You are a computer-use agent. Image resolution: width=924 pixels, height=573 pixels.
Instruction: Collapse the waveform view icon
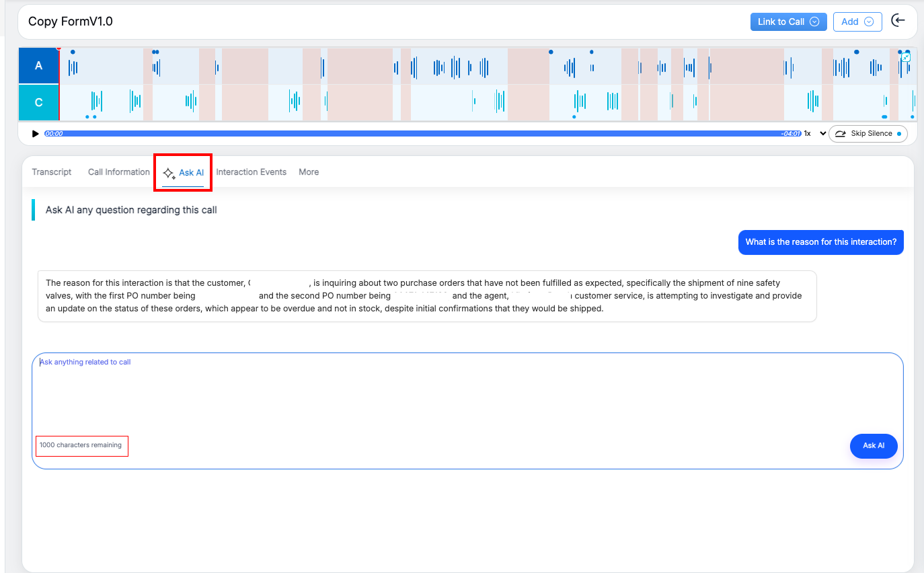[x=906, y=57]
